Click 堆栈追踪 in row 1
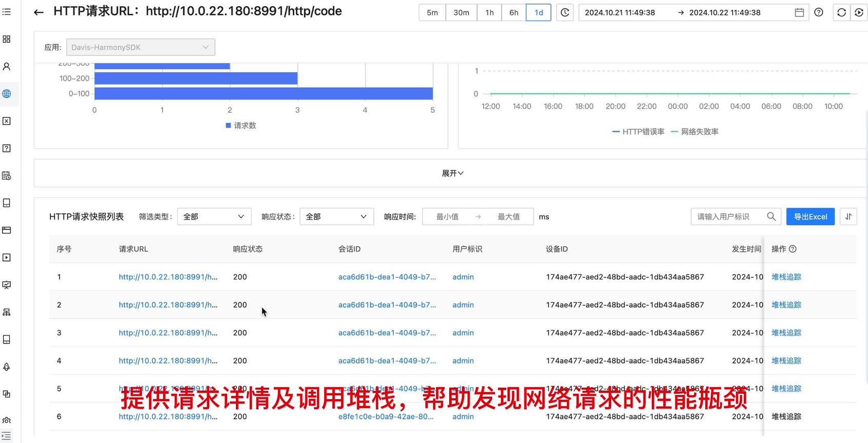Screen dimensions: 868x443 click(786, 277)
